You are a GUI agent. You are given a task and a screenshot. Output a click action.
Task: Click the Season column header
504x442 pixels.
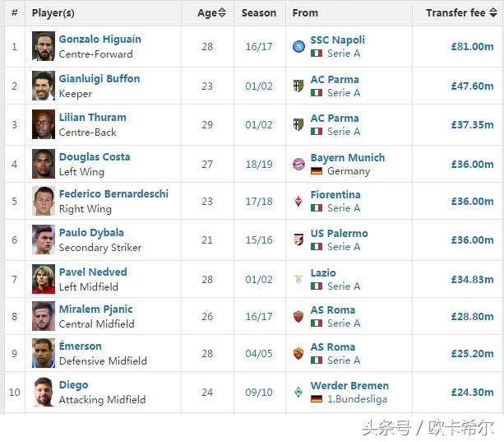pos(259,13)
